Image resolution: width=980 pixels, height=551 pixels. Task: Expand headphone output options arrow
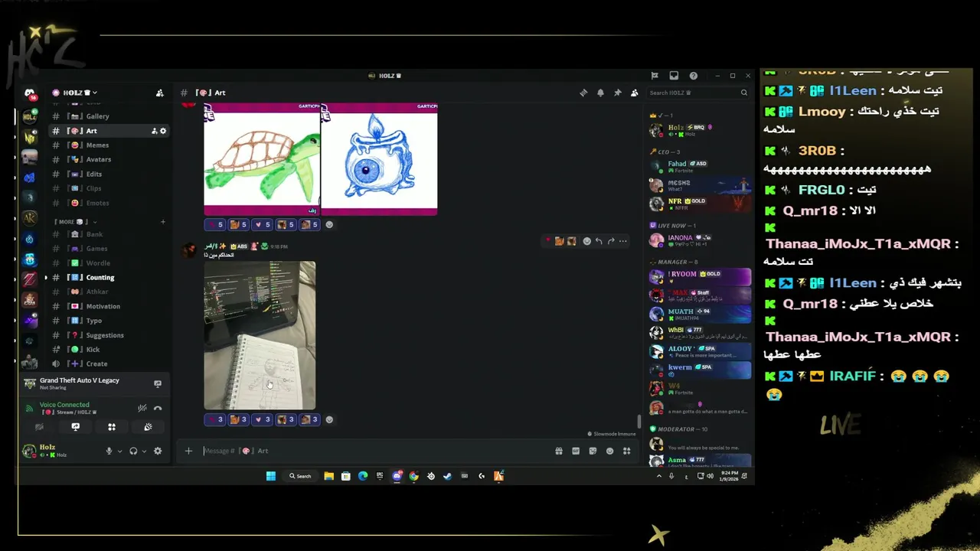point(144,452)
